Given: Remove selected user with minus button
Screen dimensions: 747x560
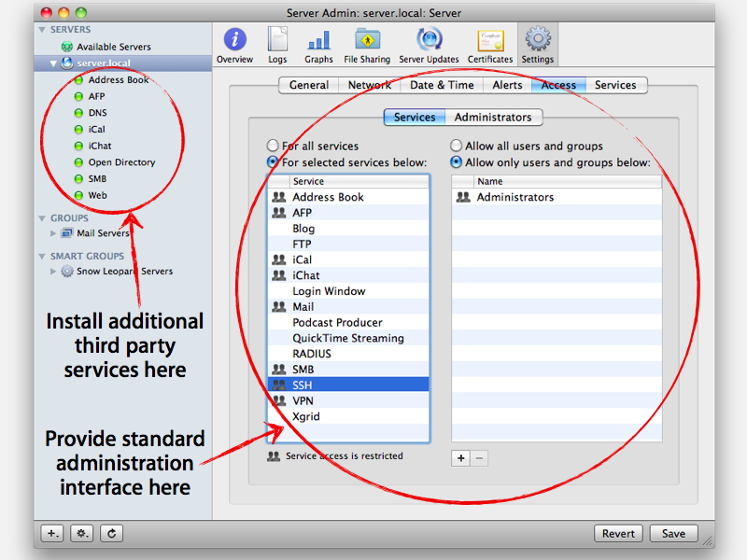Looking at the screenshot, I should point(479,458).
